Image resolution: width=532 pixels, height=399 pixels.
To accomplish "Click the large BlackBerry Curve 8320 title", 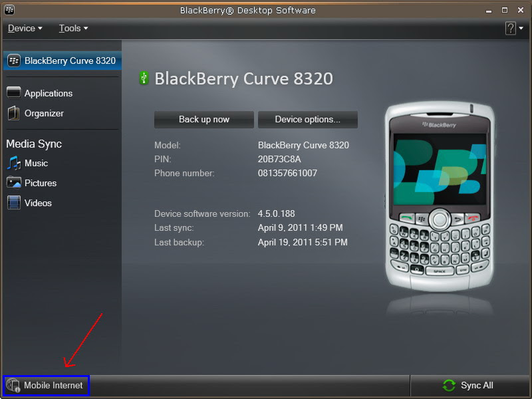I will pyautogui.click(x=243, y=78).
